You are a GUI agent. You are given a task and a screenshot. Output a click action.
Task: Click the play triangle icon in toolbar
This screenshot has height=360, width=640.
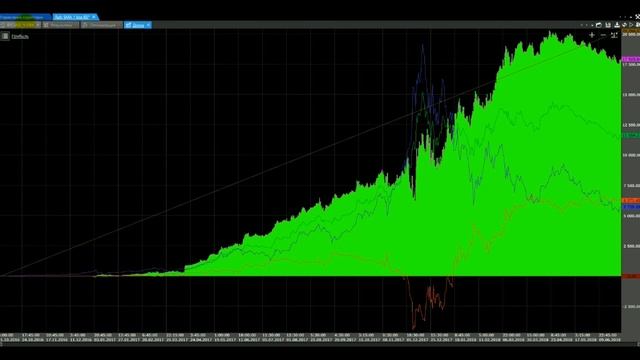point(631,25)
